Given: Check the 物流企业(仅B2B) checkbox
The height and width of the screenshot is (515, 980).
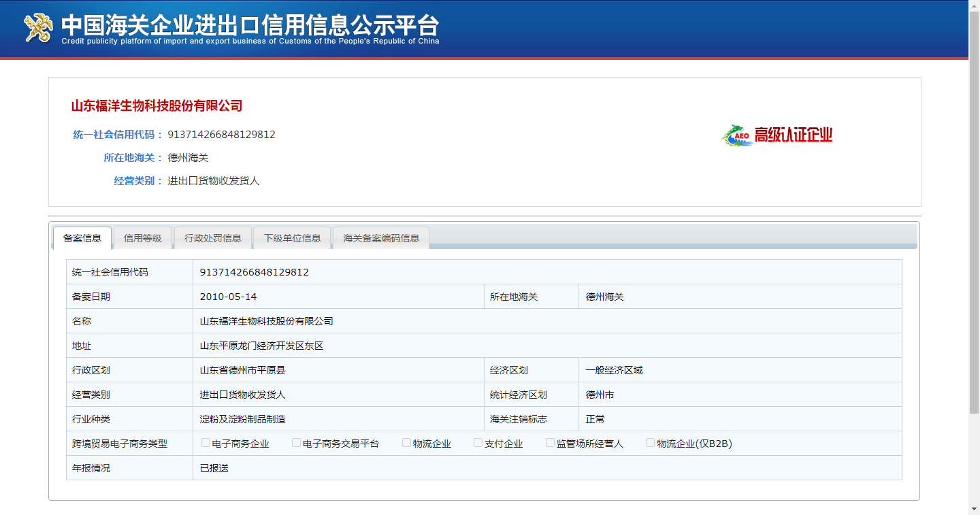Looking at the screenshot, I should click(x=650, y=443).
